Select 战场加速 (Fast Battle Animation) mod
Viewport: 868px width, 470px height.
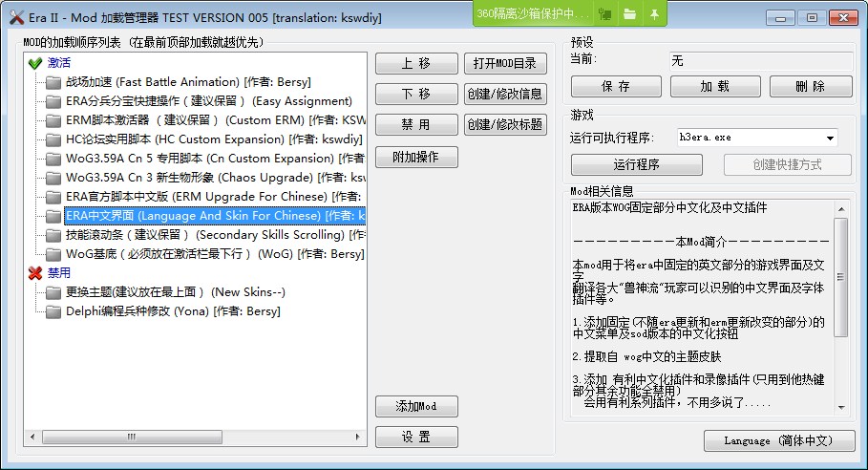click(188, 82)
